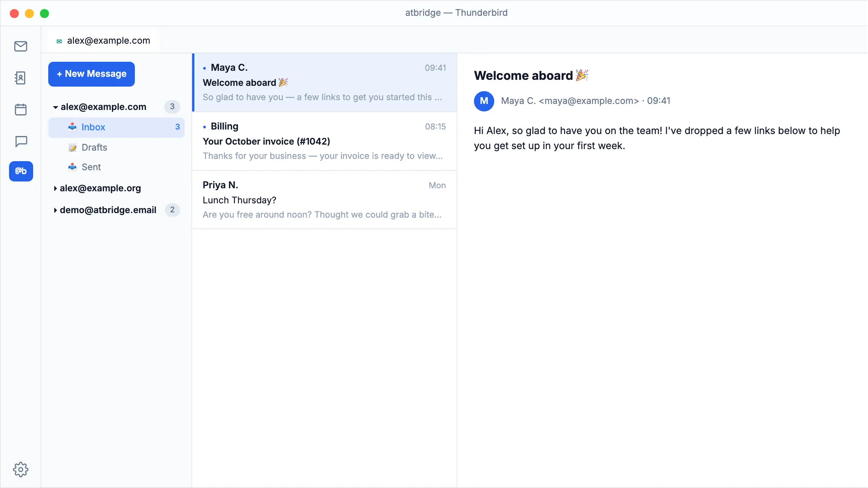Minimize window with yellow button

(x=29, y=14)
